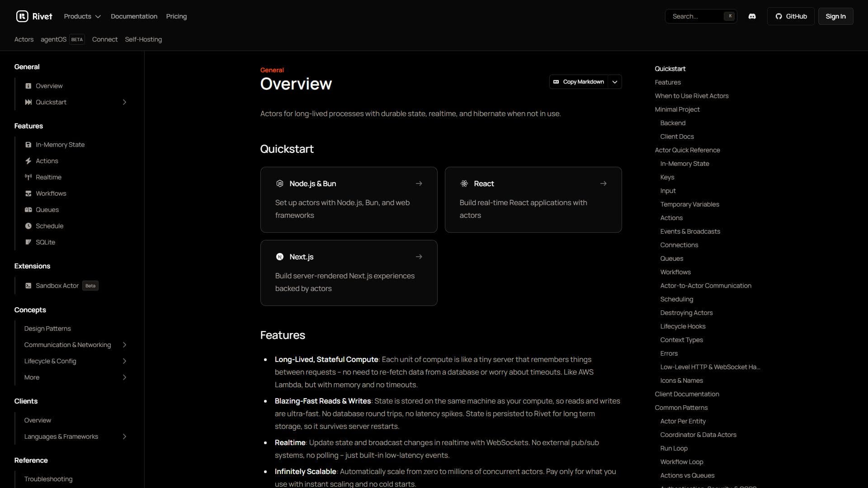Click the In-Memory State save icon
Image resolution: width=868 pixels, height=488 pixels.
pyautogui.click(x=28, y=145)
